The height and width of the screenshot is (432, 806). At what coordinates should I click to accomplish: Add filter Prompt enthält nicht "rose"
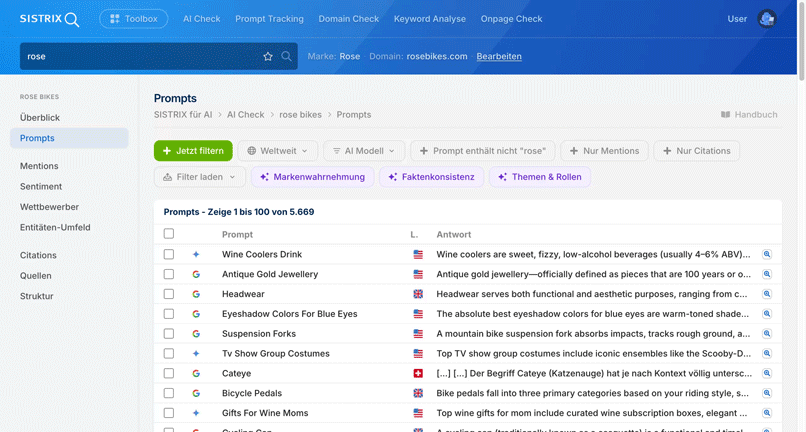pos(483,151)
